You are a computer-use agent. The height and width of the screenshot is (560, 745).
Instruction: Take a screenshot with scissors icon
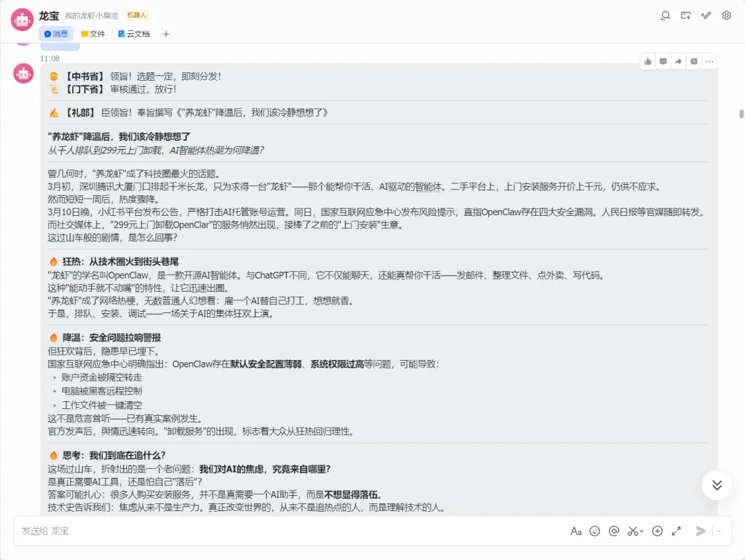(633, 531)
